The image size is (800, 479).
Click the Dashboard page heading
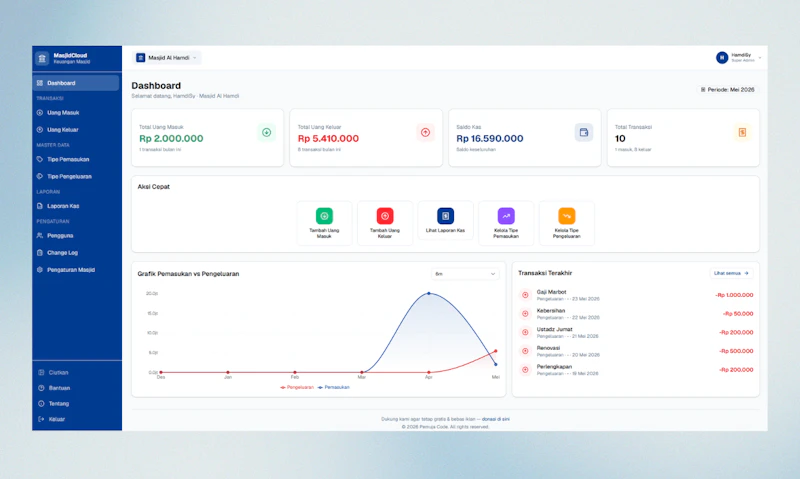[x=156, y=86]
